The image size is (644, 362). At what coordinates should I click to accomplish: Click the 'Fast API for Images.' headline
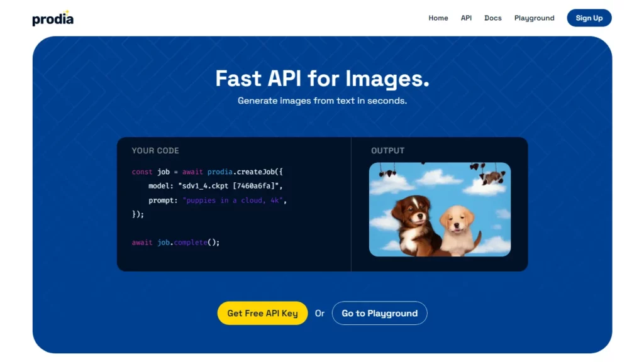(x=323, y=78)
